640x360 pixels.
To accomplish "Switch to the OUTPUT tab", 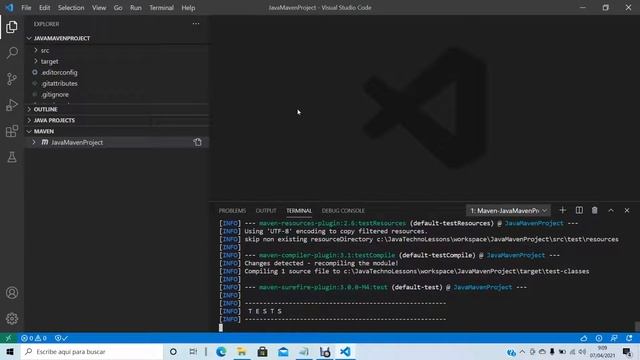I will 266,211.
